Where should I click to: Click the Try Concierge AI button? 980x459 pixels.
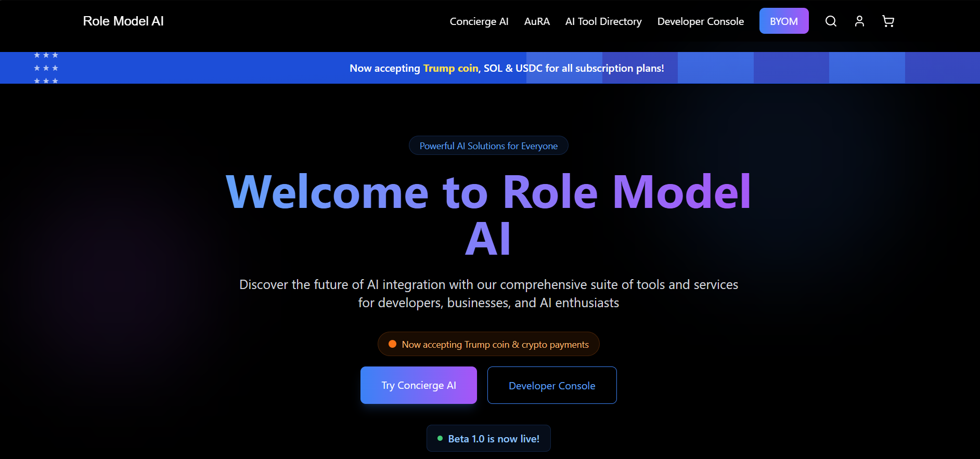point(419,385)
